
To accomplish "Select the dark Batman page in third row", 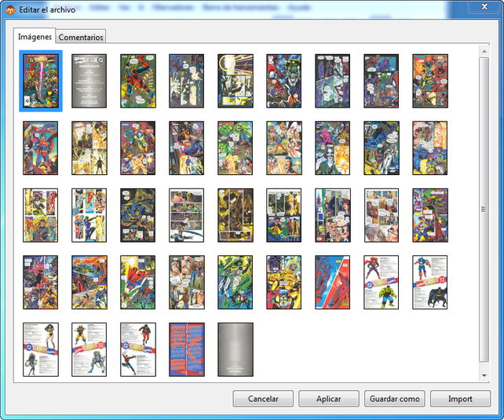I will pyautogui.click(x=138, y=215).
